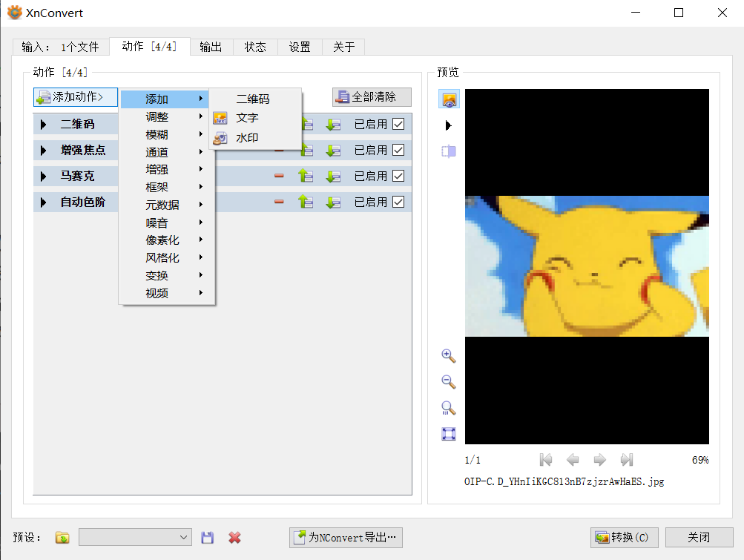Expand the 二维码 action settings
744x560 pixels.
(44, 125)
